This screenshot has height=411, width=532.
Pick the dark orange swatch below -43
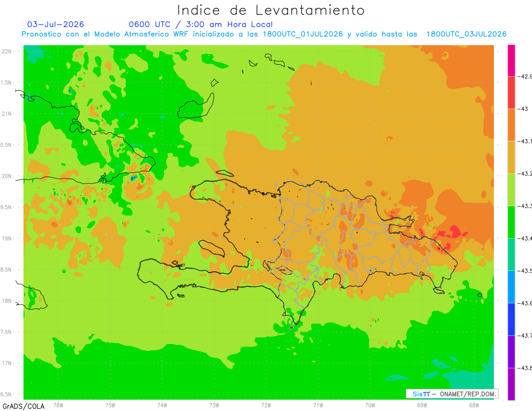pyautogui.click(x=511, y=125)
